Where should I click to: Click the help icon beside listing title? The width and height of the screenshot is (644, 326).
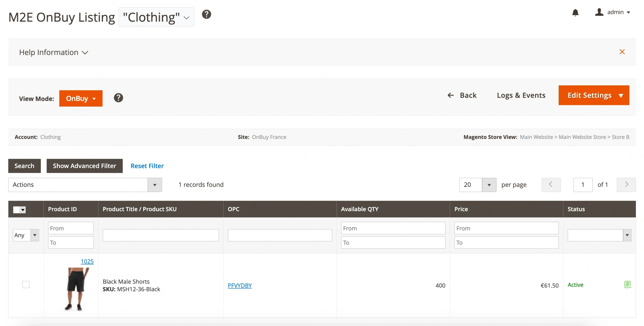coord(206,14)
